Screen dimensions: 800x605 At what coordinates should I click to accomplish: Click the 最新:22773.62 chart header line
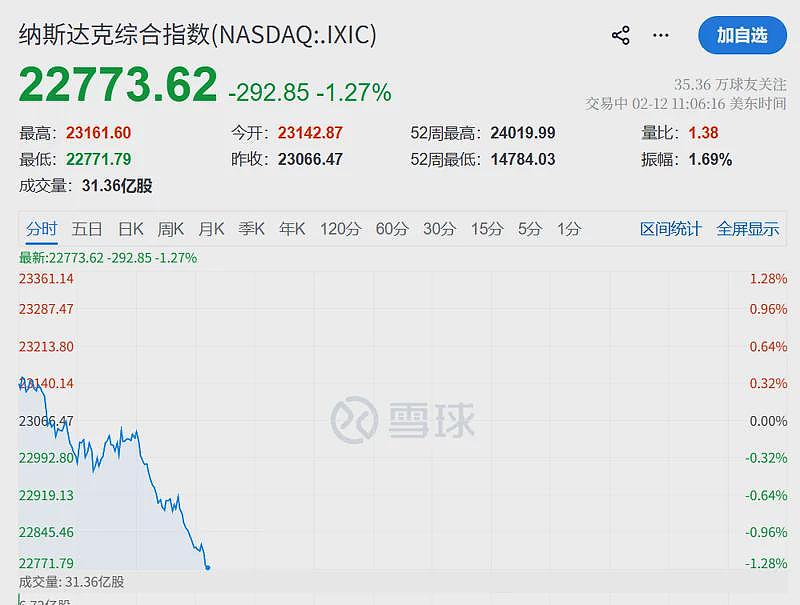click(108, 258)
